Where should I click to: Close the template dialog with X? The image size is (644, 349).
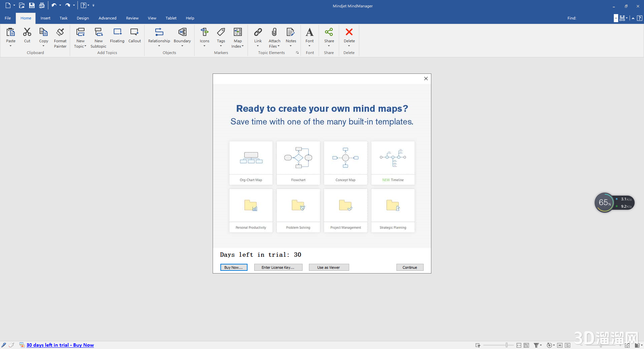click(x=426, y=79)
